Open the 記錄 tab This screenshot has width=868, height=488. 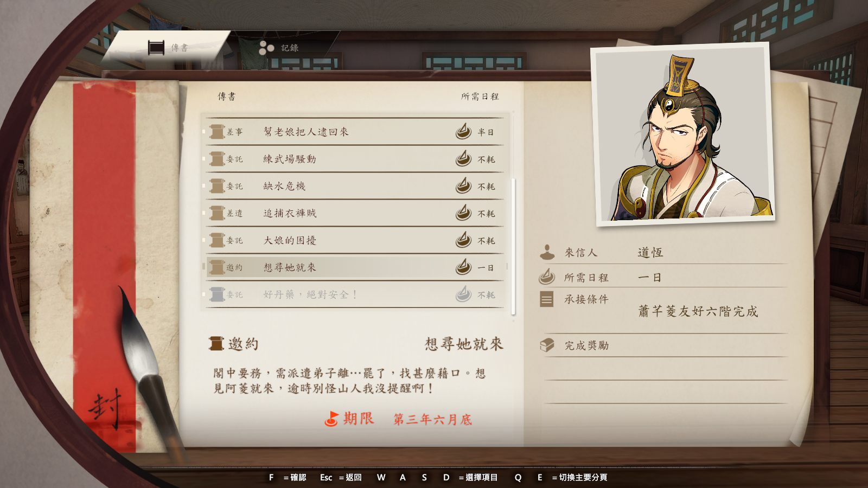click(x=279, y=48)
